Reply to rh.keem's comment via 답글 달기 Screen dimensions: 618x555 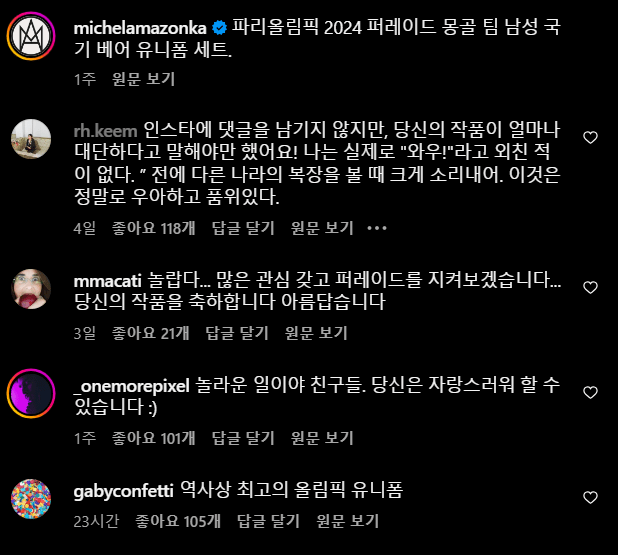[243, 228]
